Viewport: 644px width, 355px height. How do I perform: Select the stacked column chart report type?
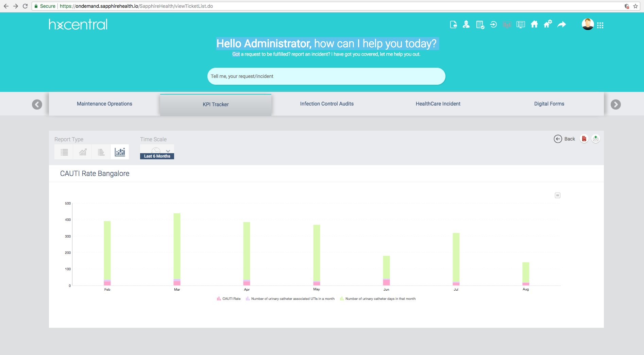[120, 152]
